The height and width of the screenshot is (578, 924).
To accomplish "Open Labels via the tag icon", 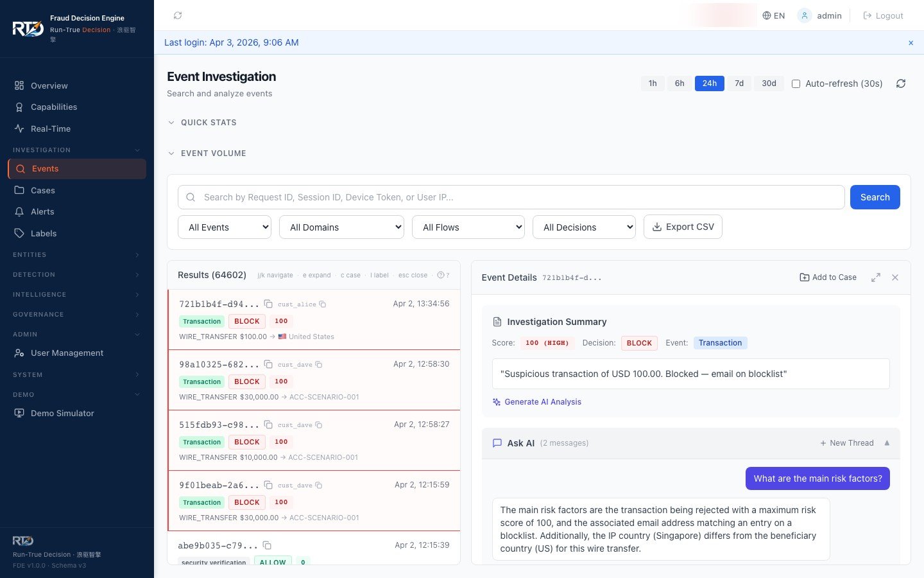I will [19, 233].
